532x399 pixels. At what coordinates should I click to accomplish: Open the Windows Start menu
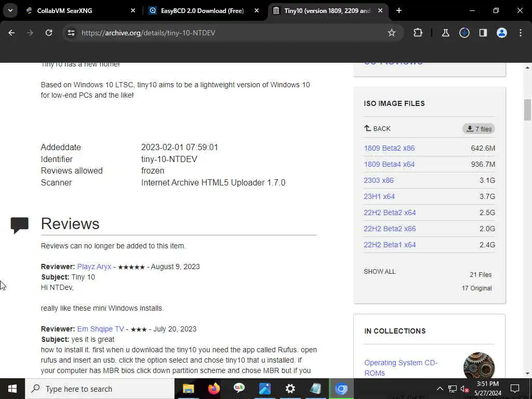tap(12, 389)
